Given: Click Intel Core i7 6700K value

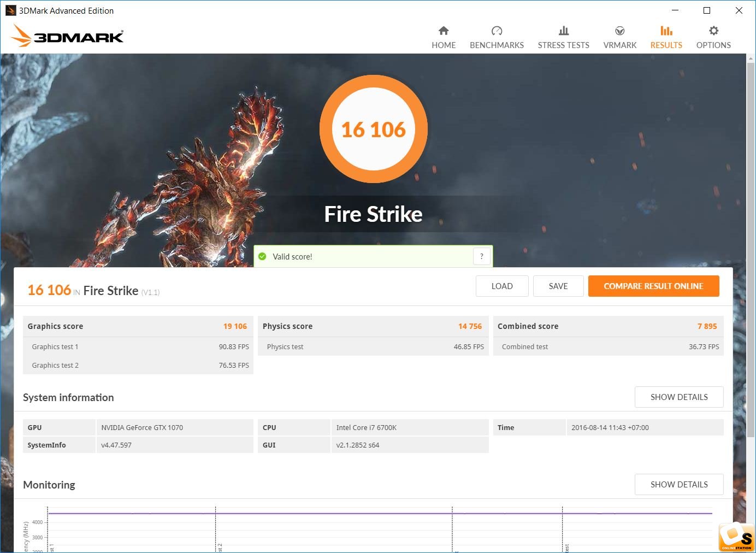Looking at the screenshot, I should coord(366,427).
